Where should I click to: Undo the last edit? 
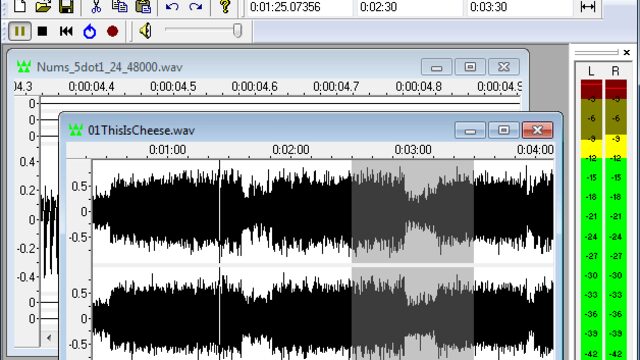point(172,6)
